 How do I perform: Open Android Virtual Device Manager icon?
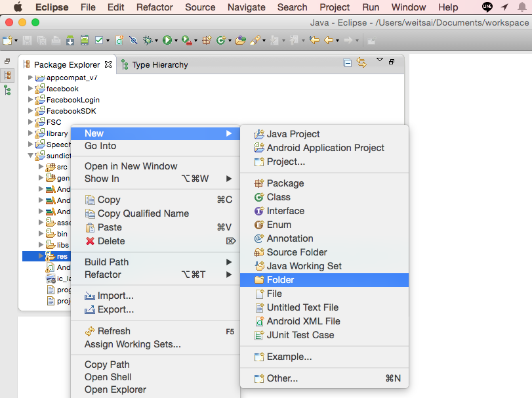[x=85, y=40]
